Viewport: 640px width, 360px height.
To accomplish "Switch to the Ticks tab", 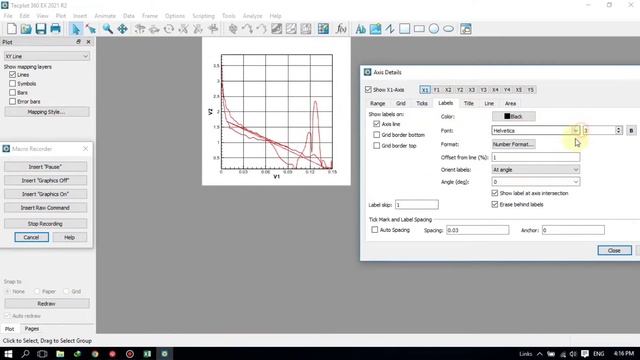I will 422,103.
